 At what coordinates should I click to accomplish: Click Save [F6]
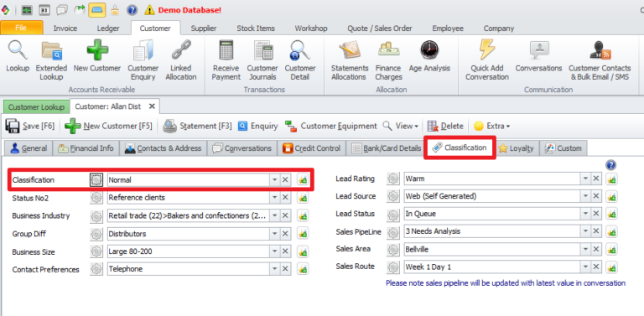point(30,126)
